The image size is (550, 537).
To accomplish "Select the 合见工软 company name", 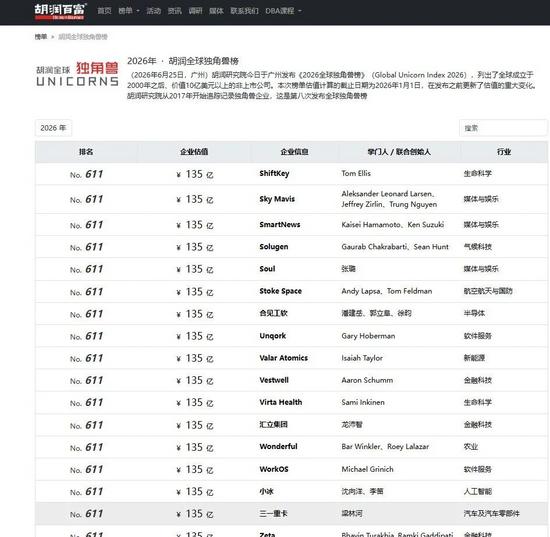I will (x=273, y=313).
